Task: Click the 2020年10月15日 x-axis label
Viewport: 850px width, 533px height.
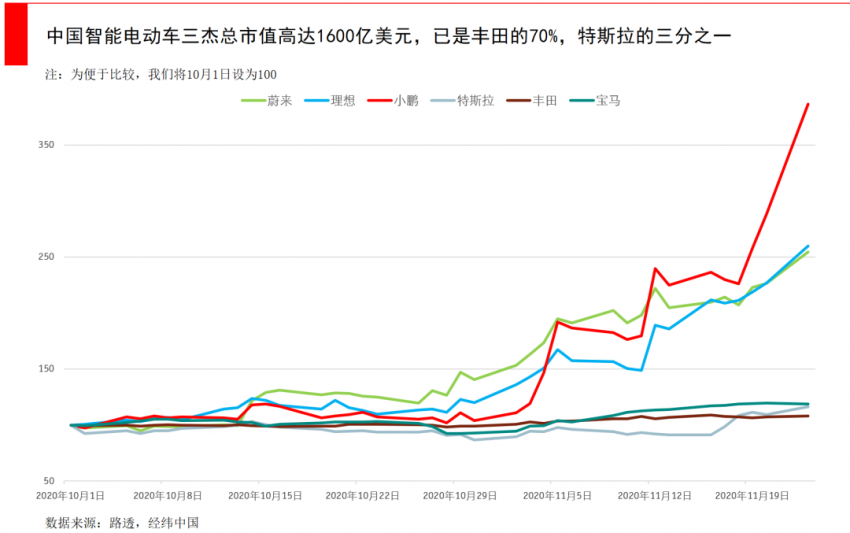Action: tap(265, 496)
